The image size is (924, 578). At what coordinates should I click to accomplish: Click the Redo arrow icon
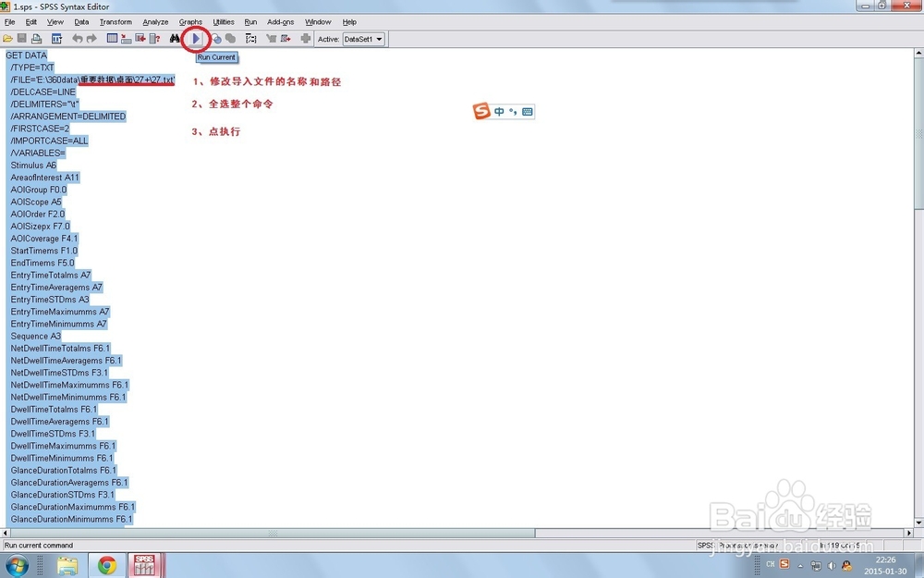(x=91, y=39)
